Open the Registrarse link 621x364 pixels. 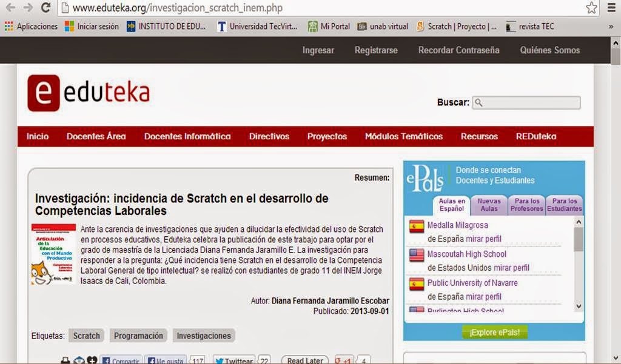tap(376, 50)
